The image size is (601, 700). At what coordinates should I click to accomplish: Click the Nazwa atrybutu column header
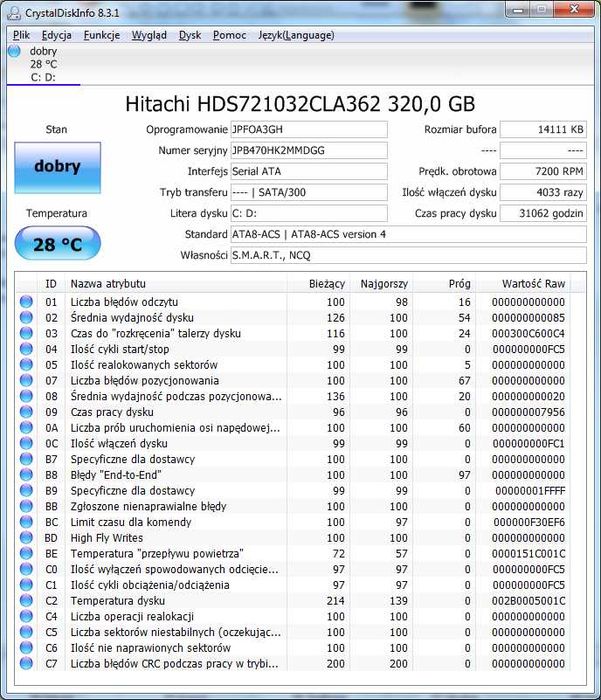pyautogui.click(x=176, y=283)
